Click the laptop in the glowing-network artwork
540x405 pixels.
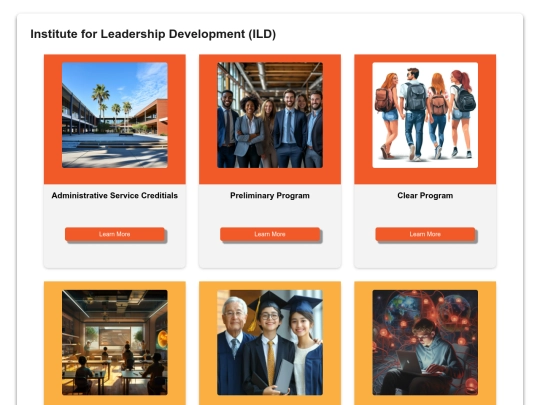pos(410,362)
